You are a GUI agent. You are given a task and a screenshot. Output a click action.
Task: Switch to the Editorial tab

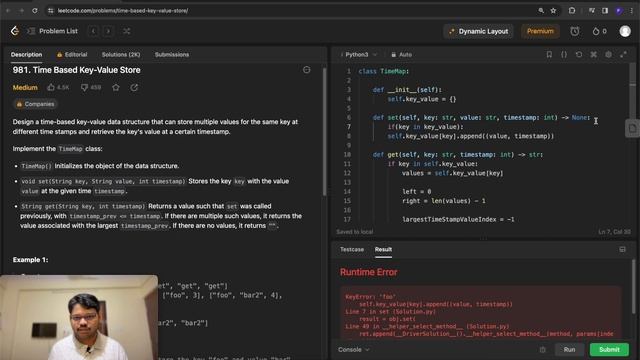[x=72, y=55]
